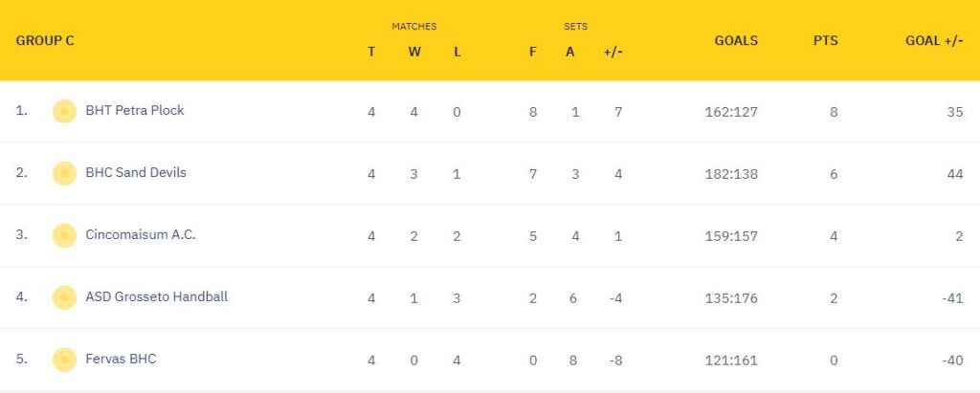Open the ASD Grosseto Handball team link
The width and height of the screenshot is (980, 393).
point(156,296)
